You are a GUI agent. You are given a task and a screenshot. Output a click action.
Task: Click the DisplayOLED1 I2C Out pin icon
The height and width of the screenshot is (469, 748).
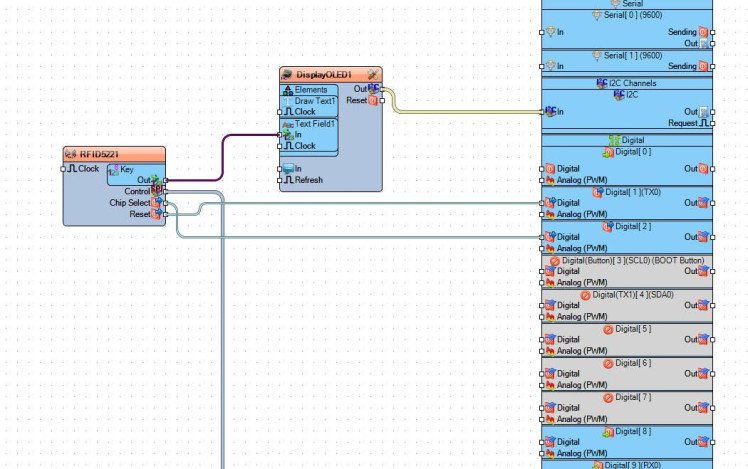(372, 89)
